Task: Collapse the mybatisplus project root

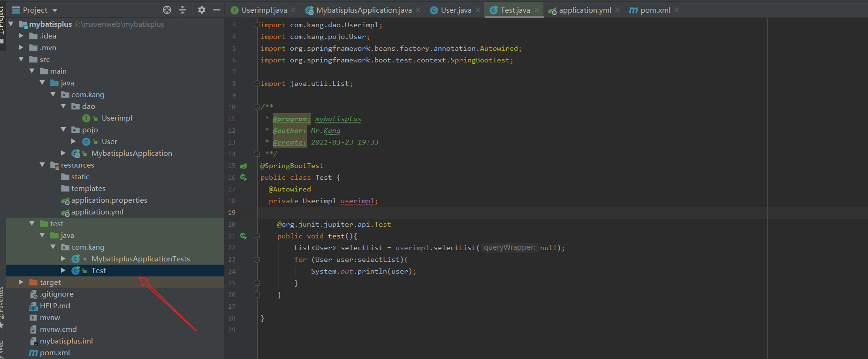Action: tap(10, 24)
